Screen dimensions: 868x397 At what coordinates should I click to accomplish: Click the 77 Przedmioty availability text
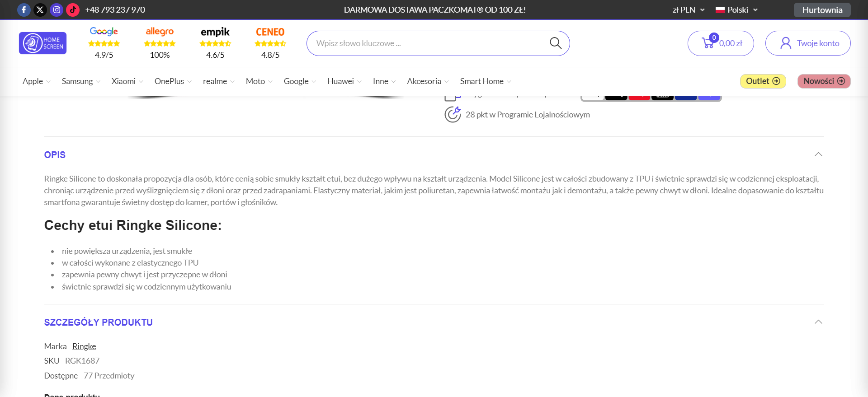(x=109, y=376)
